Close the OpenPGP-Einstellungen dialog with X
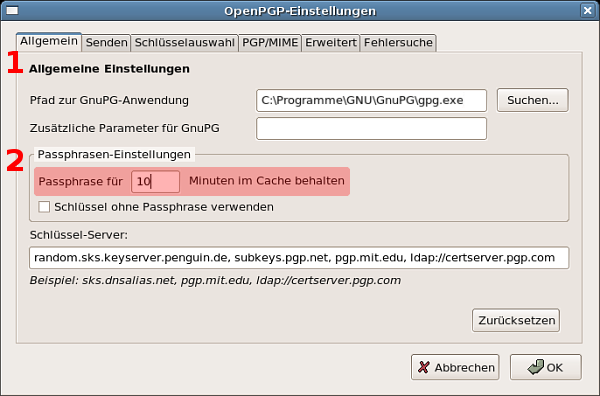The width and height of the screenshot is (600, 396). click(x=587, y=10)
